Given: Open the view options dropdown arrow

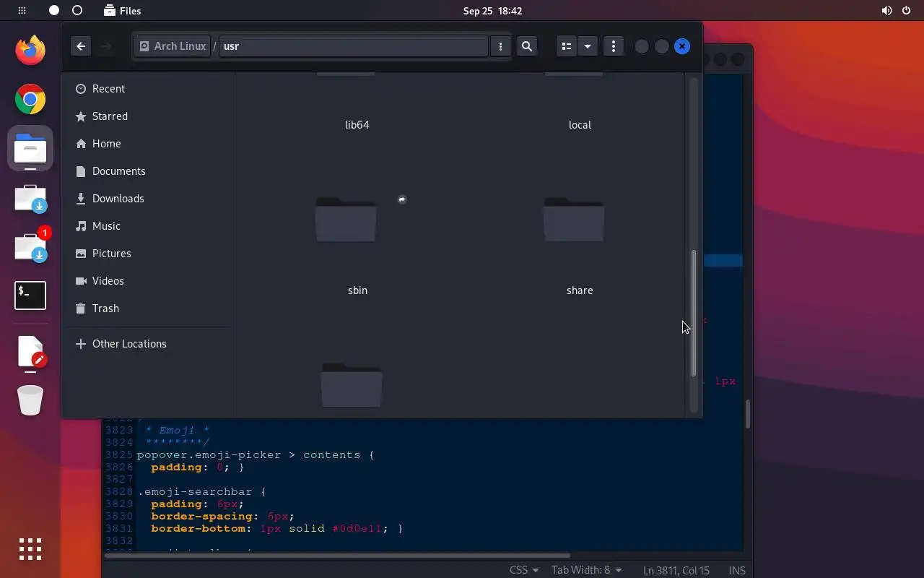Looking at the screenshot, I should (588, 46).
